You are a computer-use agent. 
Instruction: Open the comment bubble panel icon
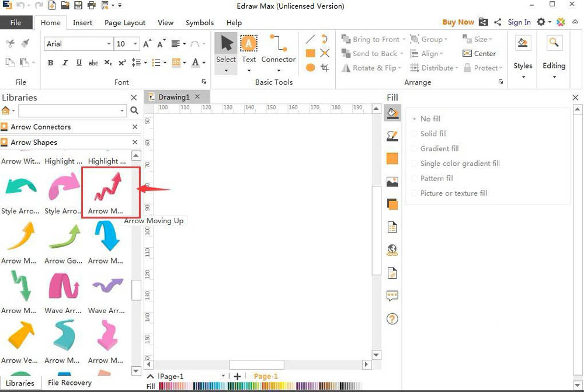click(392, 296)
